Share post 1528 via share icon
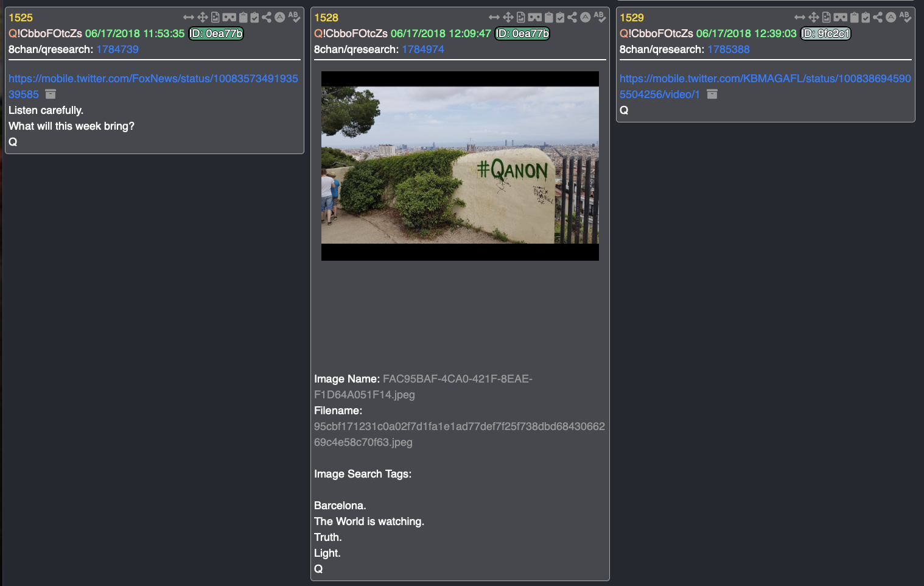The image size is (924, 586). click(572, 18)
